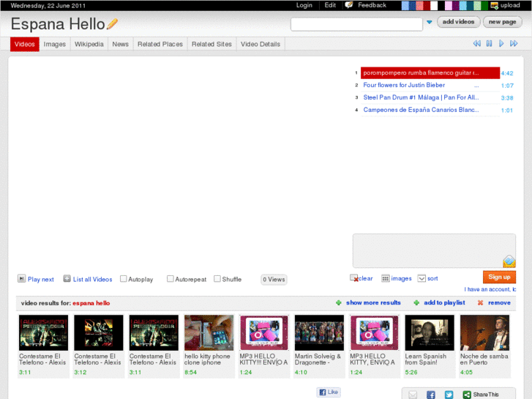Image resolution: width=532 pixels, height=399 pixels.
Task: Click the 0 Views button
Action: tap(274, 280)
